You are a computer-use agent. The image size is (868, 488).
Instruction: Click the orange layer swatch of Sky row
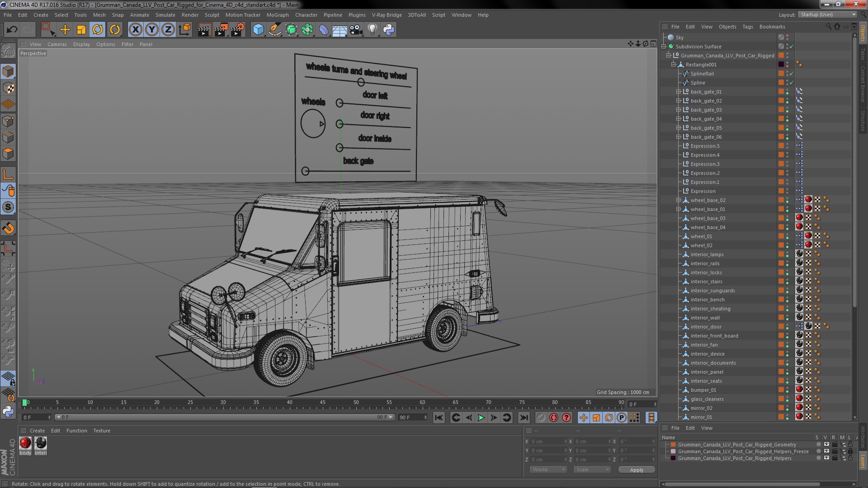click(781, 38)
